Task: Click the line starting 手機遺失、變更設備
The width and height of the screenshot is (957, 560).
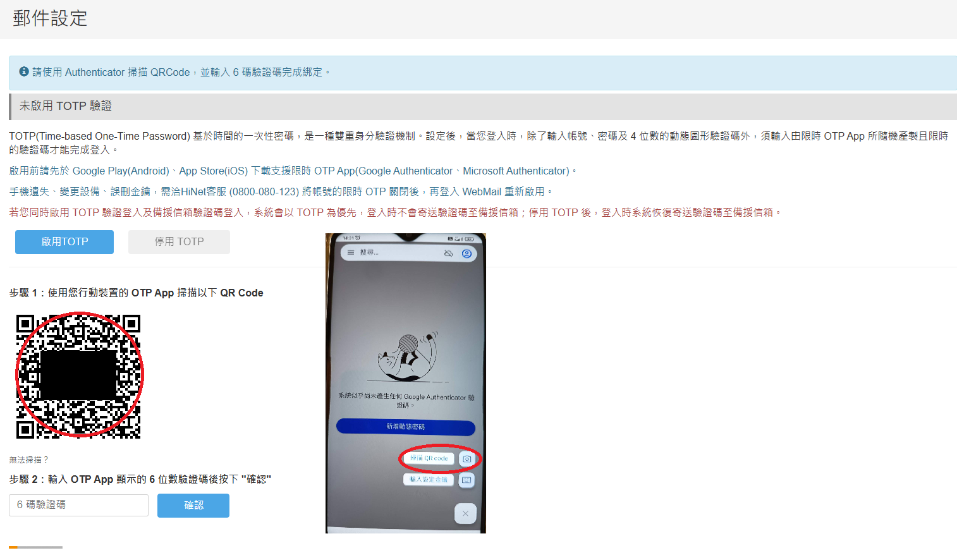Action: (282, 192)
